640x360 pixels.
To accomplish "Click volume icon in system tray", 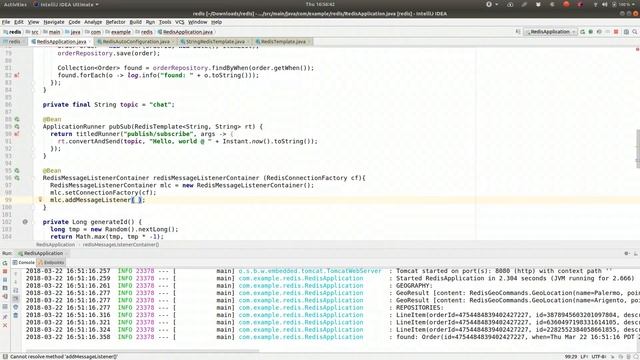I will [604, 4].
